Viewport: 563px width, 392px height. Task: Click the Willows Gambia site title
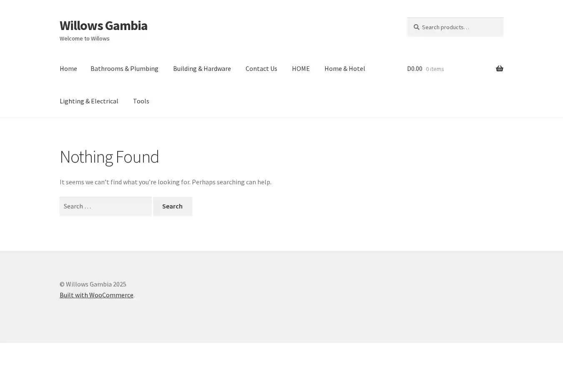pos(103,25)
